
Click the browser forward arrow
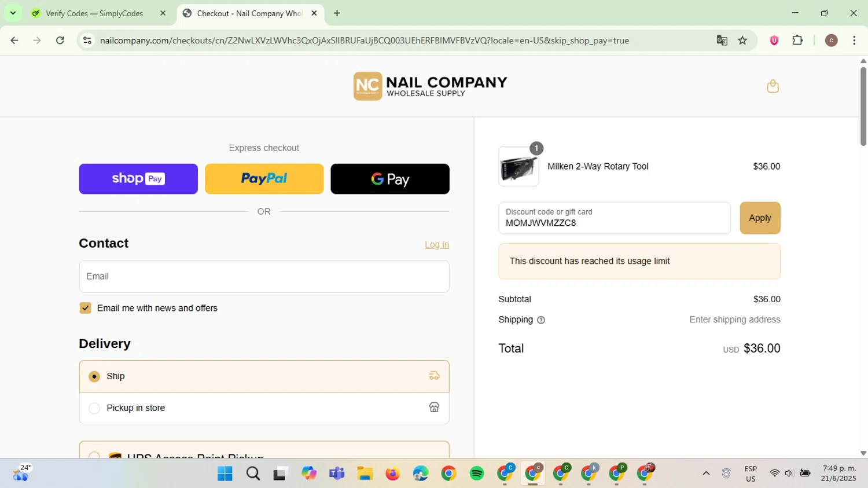tap(37, 41)
